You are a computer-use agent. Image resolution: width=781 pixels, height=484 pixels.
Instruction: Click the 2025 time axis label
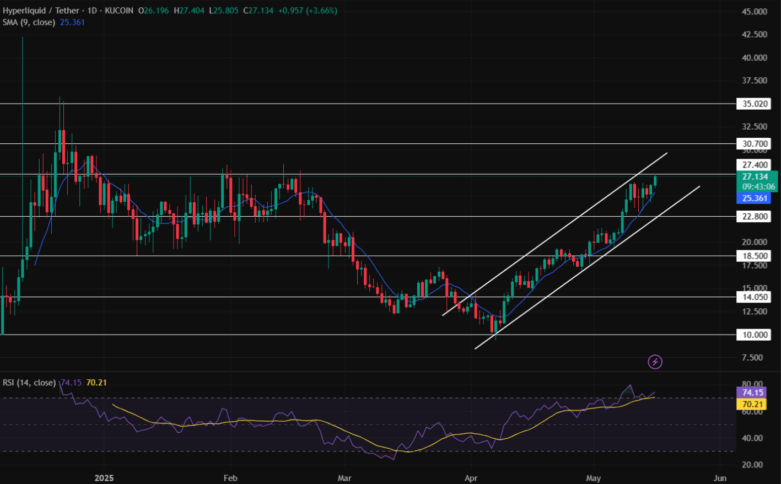[x=104, y=478]
